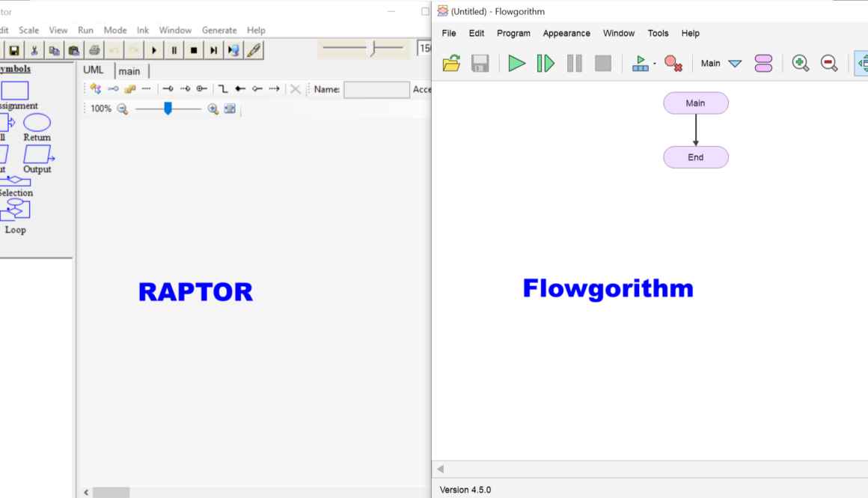Select the Selection symbol
This screenshot has height=498, width=868.
[x=15, y=180]
